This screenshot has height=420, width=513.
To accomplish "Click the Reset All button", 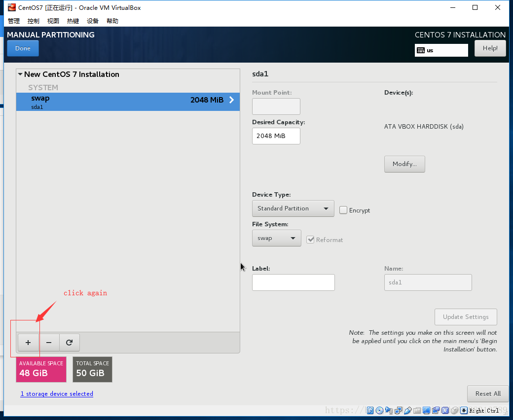I will pos(488,394).
